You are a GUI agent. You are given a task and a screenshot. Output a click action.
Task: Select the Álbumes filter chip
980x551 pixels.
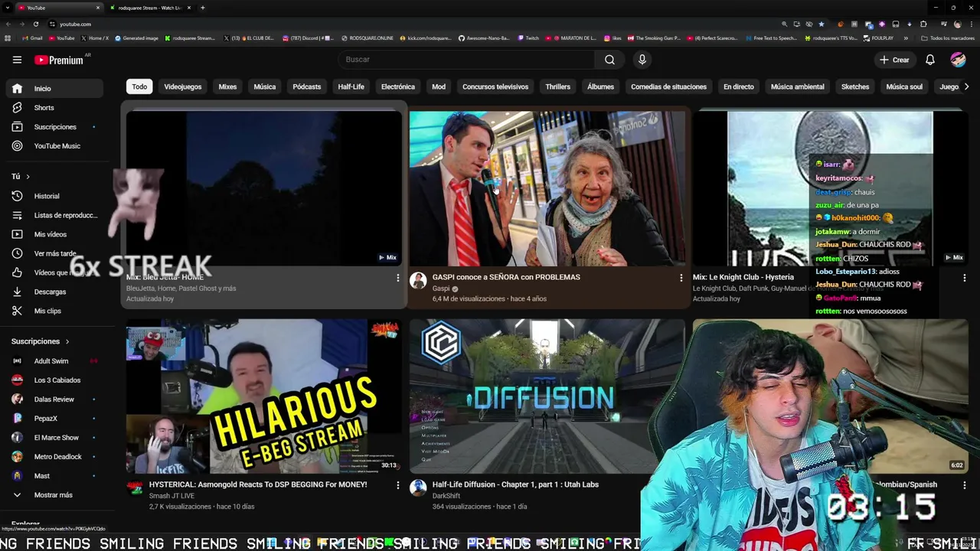(601, 86)
